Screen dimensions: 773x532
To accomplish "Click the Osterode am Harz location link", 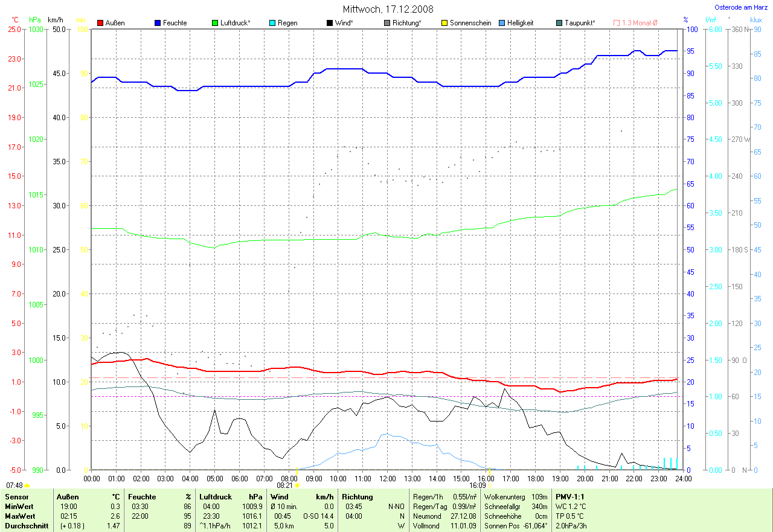I will click(x=740, y=8).
